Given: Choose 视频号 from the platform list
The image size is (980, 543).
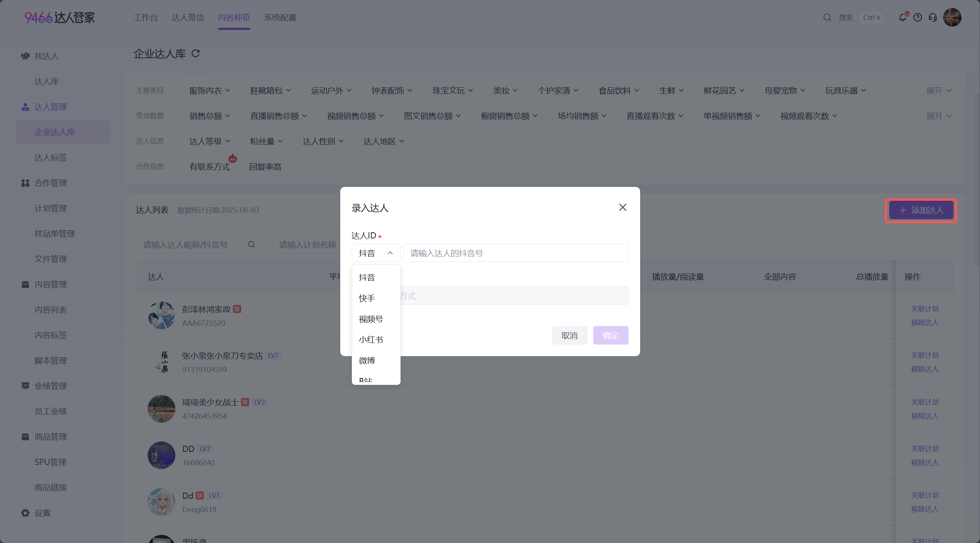Looking at the screenshot, I should coord(376,319).
